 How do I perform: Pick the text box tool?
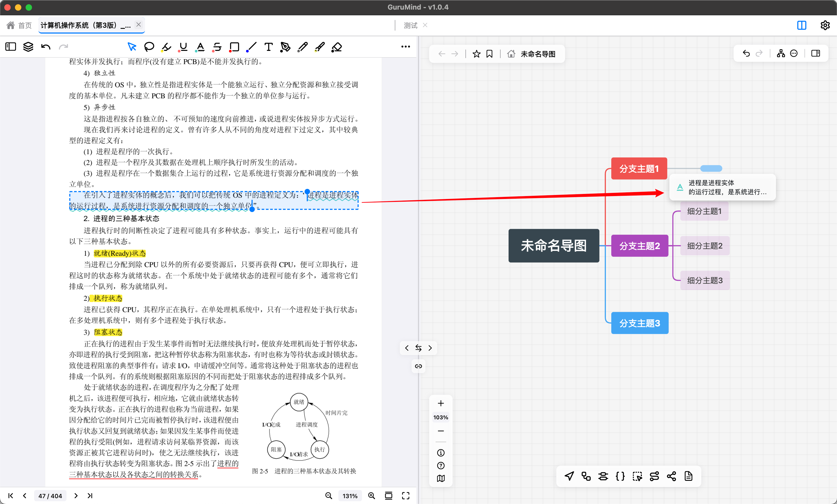click(268, 47)
